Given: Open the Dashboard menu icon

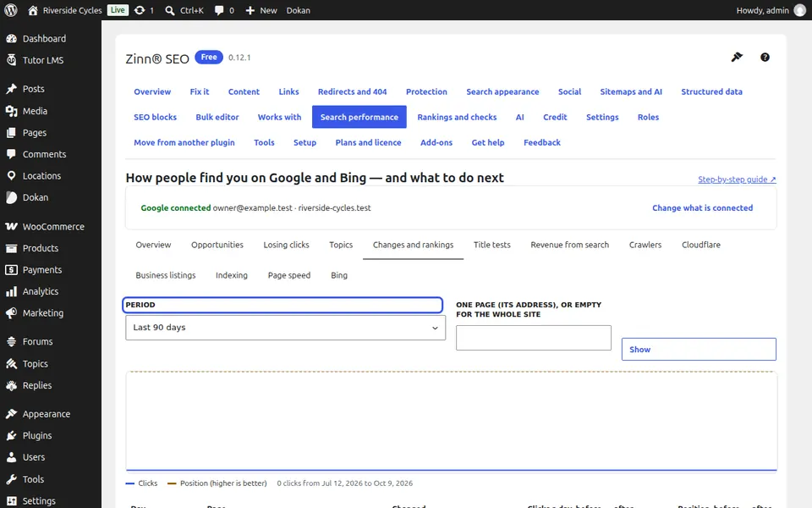Looking at the screenshot, I should pos(11,38).
